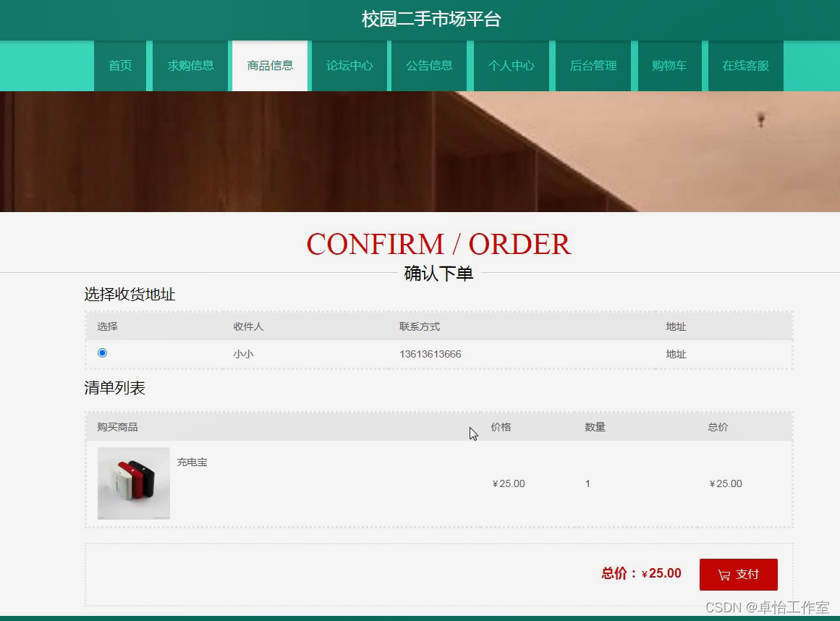Screen dimensions: 840x621
Task: Click the 收件人 column header
Action: click(248, 326)
